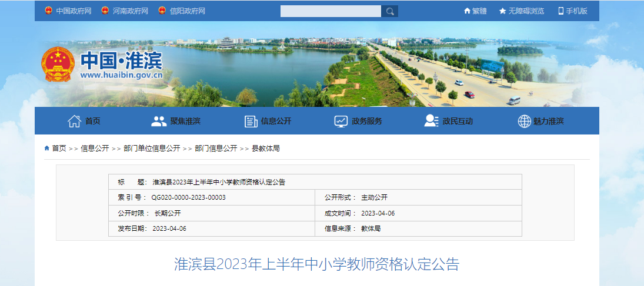Click the www.huaibin.gov.cn address text
Viewport: 644px width, 286px height.
coord(121,76)
